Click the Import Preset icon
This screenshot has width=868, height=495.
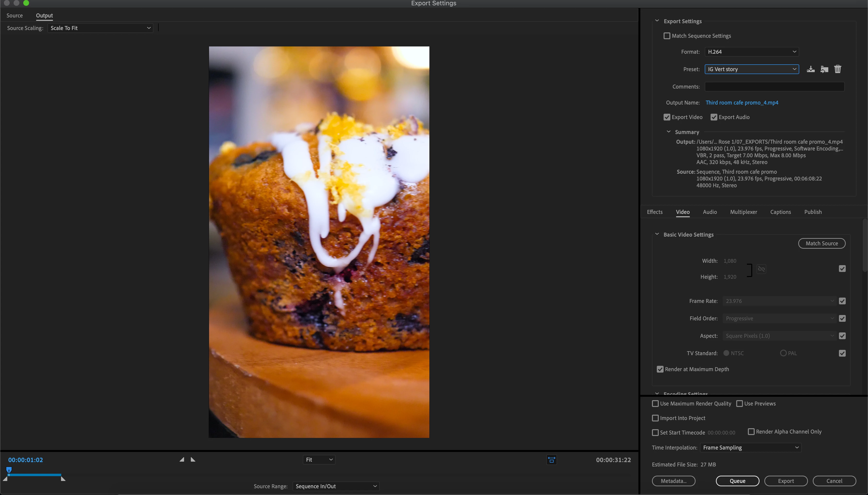[x=824, y=69]
